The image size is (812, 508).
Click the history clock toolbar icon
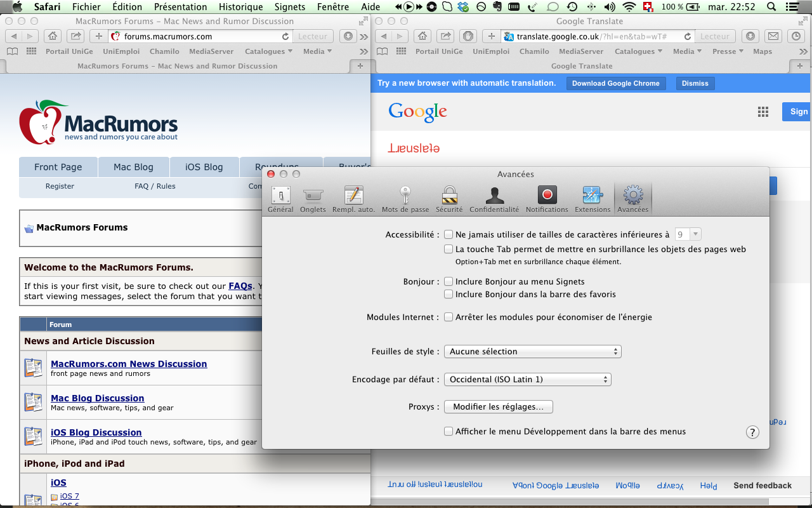click(x=797, y=36)
